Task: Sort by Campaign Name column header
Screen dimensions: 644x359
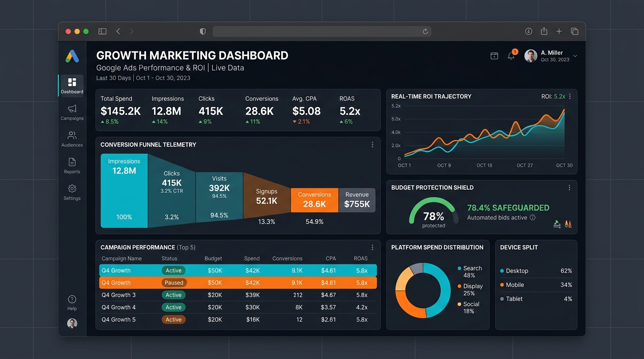Action: click(122, 258)
